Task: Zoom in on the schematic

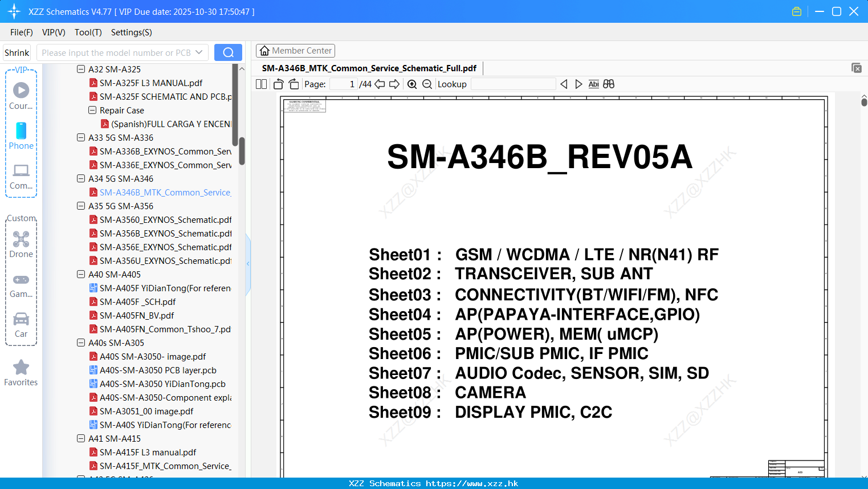Action: pyautogui.click(x=412, y=84)
